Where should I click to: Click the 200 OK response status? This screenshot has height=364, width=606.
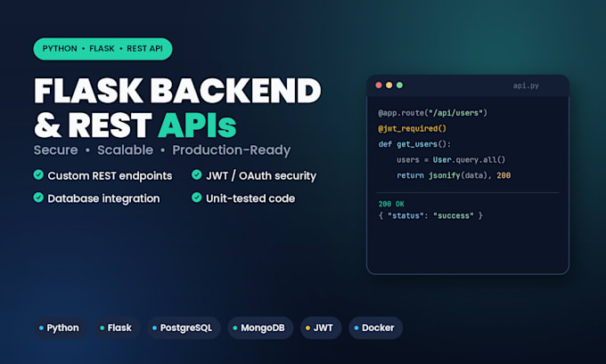pos(391,204)
